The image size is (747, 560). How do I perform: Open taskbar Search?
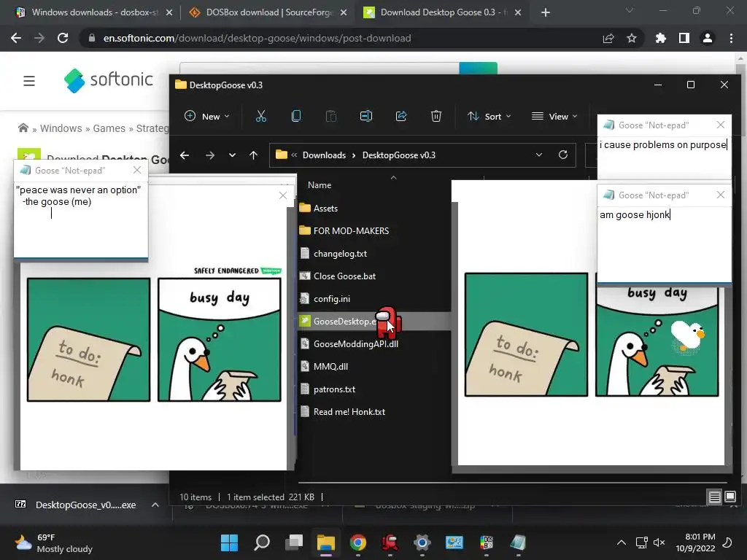pos(262,542)
